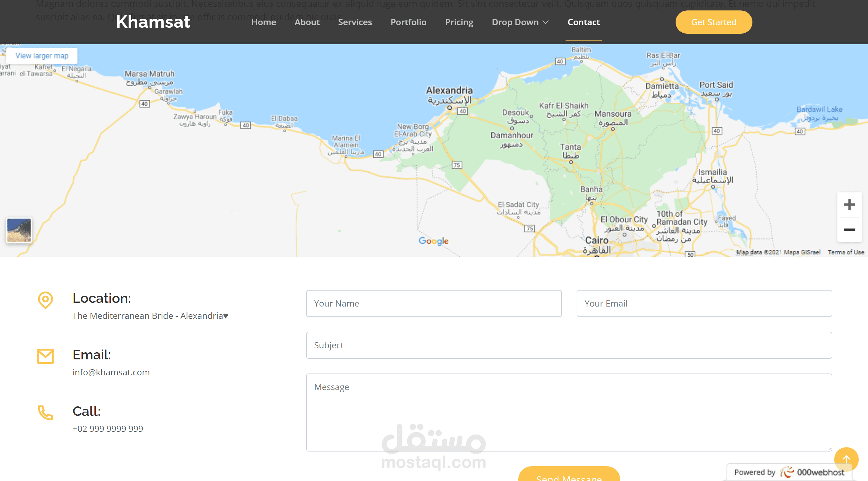
Task: Click the scroll-to-top arrow button
Action: [846, 459]
